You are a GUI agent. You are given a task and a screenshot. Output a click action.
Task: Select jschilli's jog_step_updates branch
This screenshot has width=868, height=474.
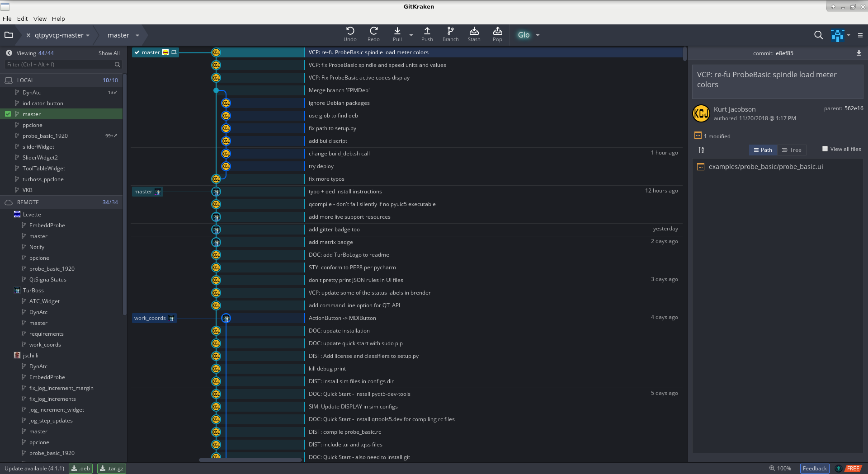[x=51, y=421]
